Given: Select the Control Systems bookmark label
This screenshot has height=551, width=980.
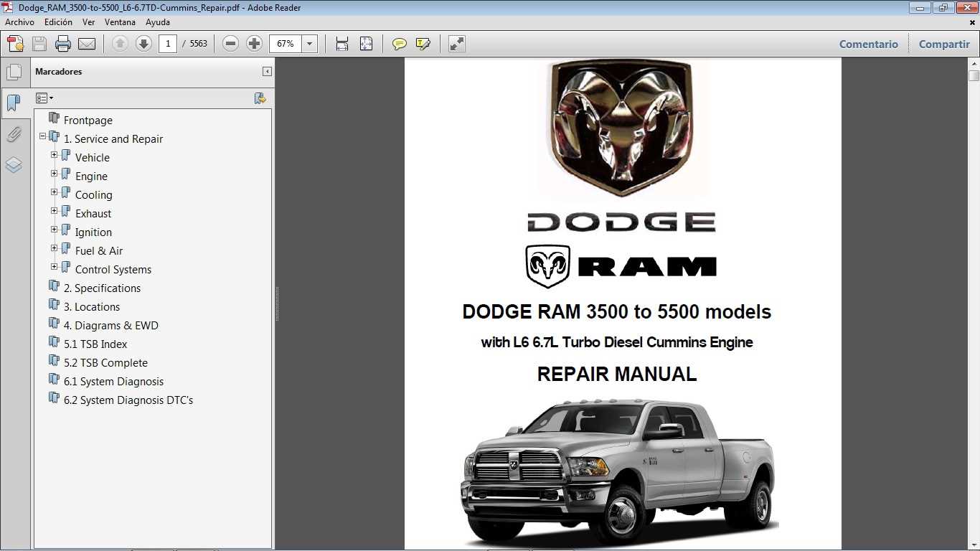Looking at the screenshot, I should [x=113, y=270].
